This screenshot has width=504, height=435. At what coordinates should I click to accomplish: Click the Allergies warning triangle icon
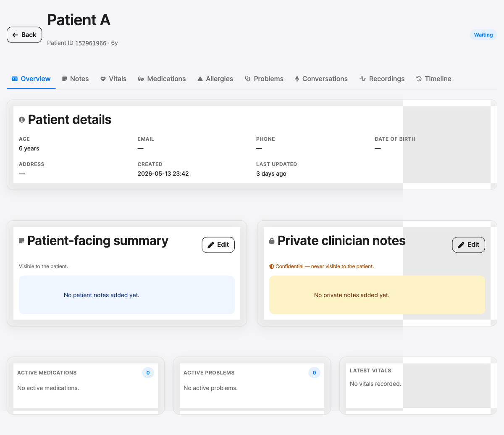pyautogui.click(x=200, y=79)
